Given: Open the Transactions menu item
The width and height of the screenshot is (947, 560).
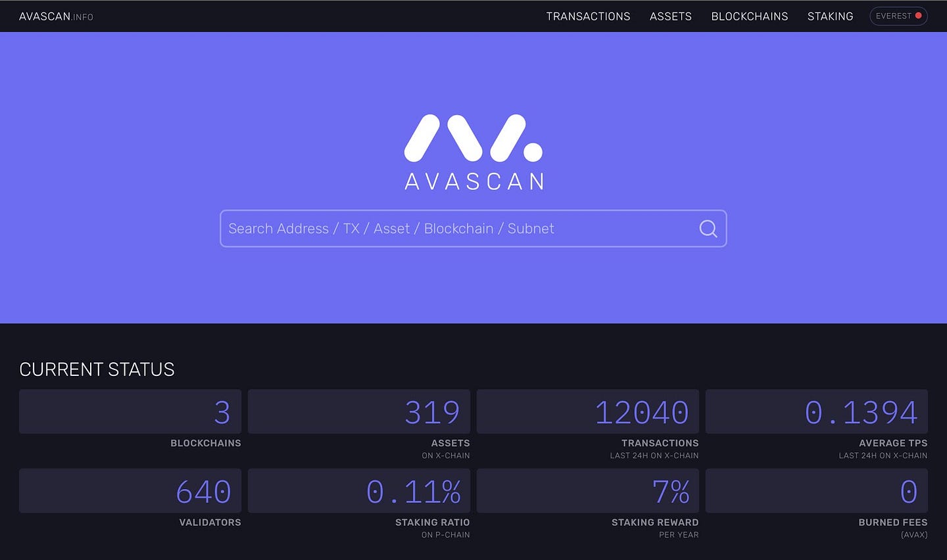Looking at the screenshot, I should [588, 16].
